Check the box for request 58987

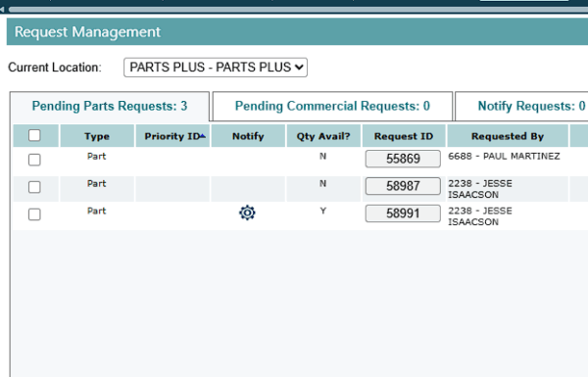coord(34,187)
